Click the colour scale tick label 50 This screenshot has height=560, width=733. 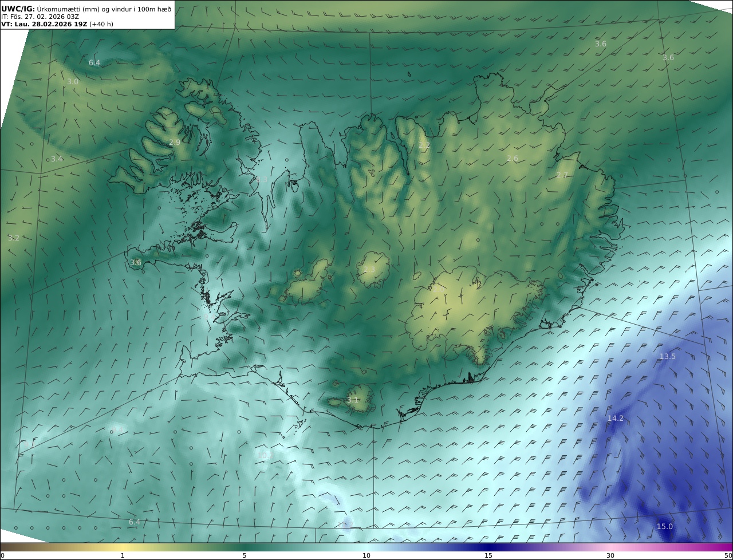click(728, 555)
